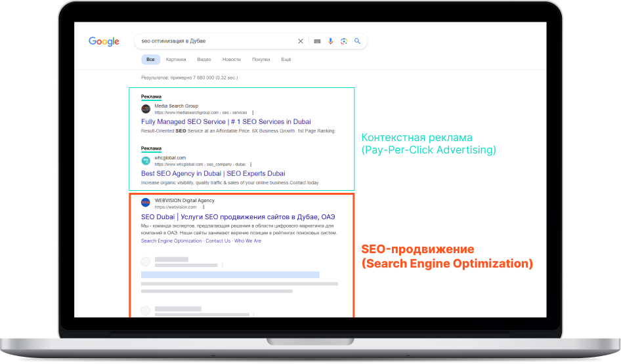The image size is (621, 364).
Task: Open the Ещё more options menu
Action: tap(286, 60)
